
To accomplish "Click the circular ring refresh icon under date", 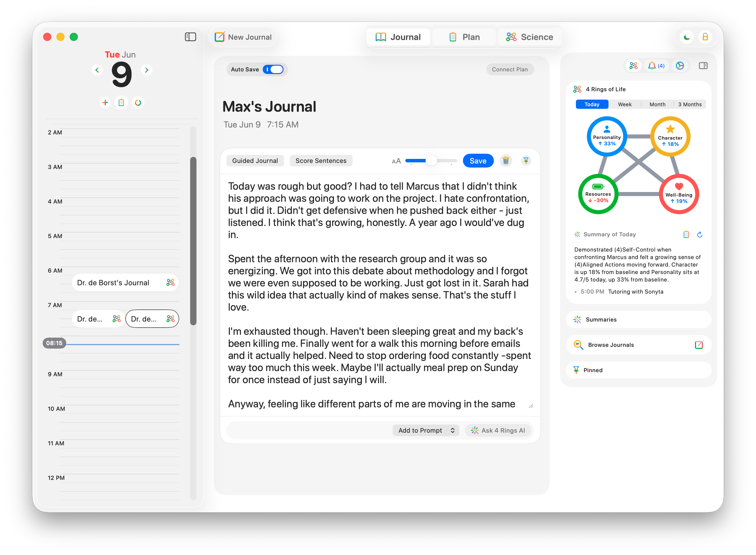I will 138,102.
